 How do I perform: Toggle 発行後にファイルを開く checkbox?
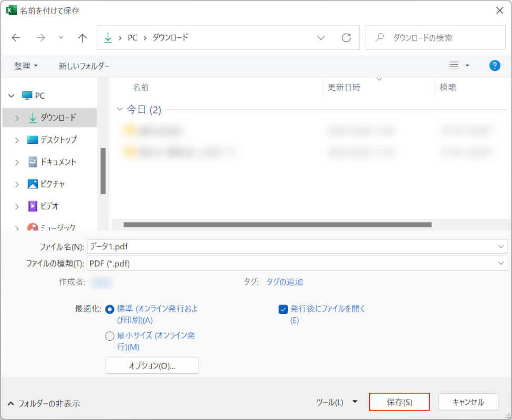point(283,309)
